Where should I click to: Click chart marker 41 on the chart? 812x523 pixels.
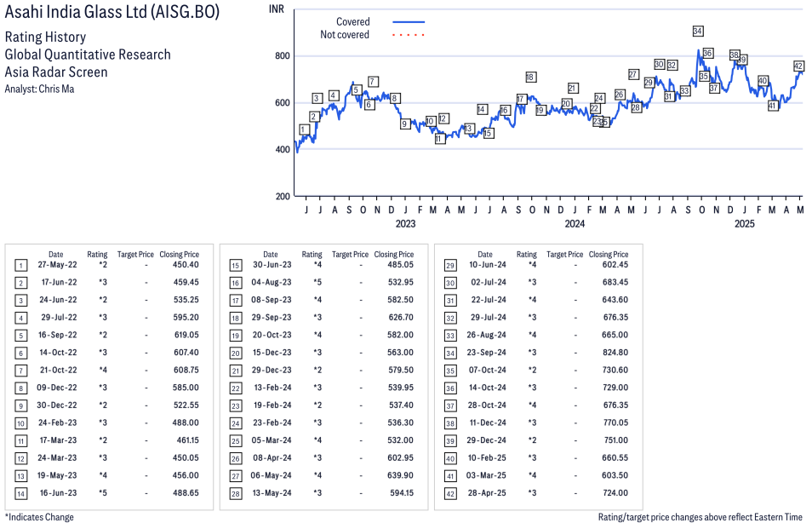pos(773,106)
